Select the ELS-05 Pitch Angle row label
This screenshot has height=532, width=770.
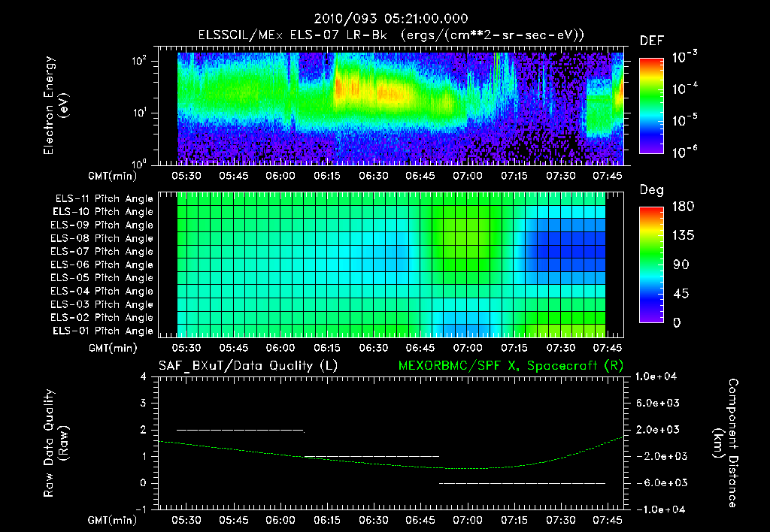tap(102, 278)
